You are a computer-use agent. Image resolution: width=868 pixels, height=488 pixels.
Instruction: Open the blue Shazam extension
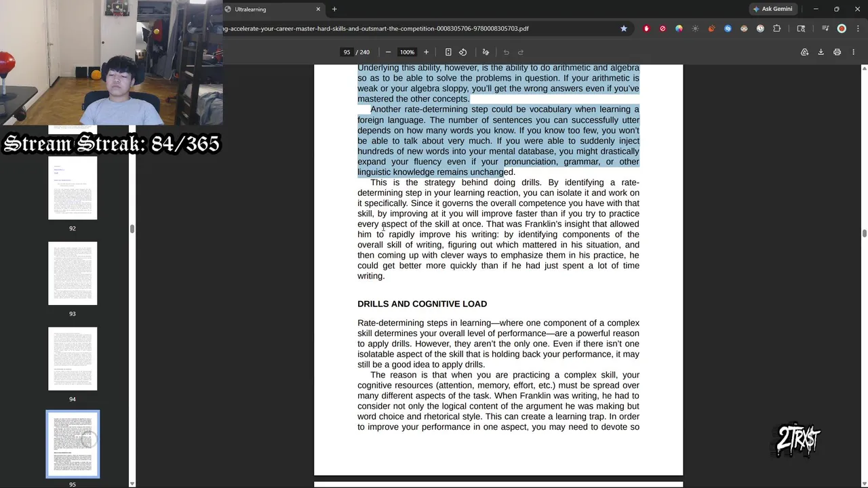pos(728,28)
